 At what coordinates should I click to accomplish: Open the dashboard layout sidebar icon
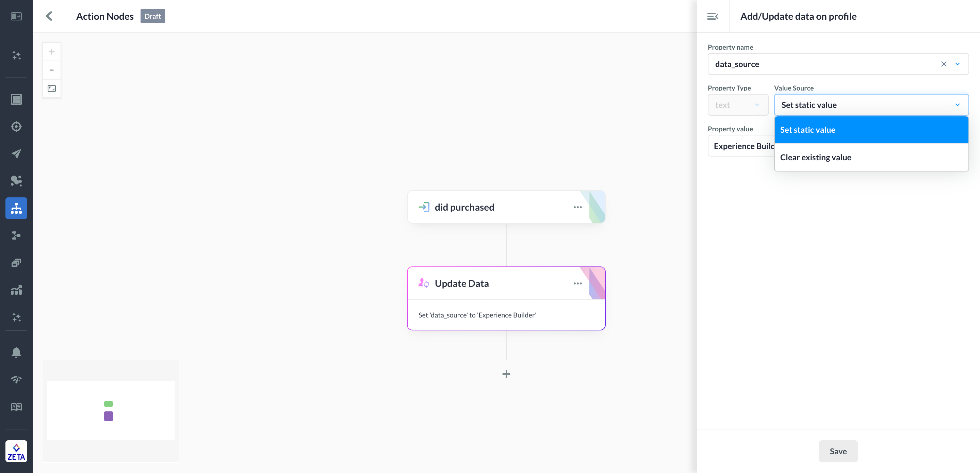16,99
